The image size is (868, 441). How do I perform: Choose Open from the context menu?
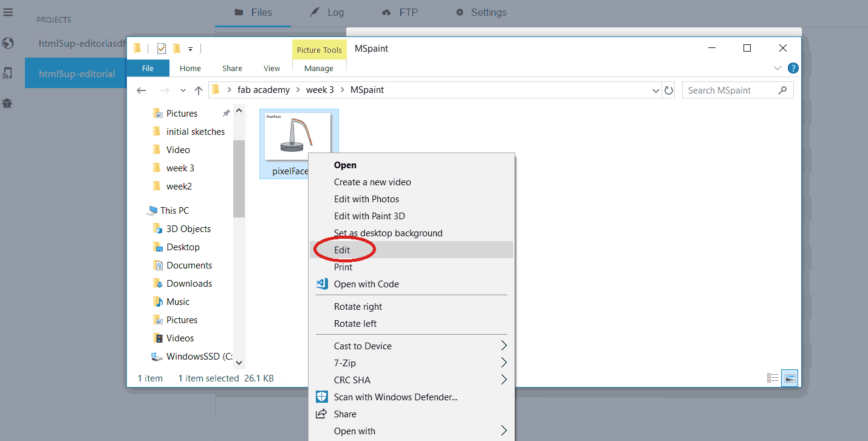(x=411, y=165)
